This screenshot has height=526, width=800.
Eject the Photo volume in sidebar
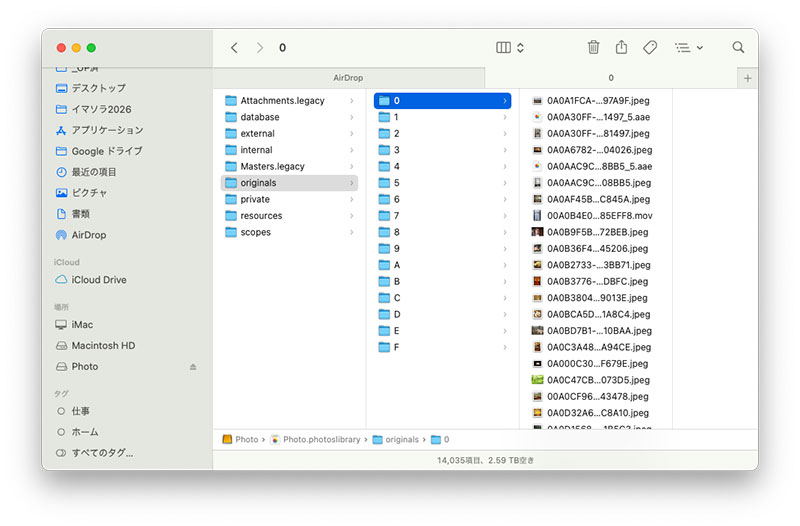coord(193,367)
